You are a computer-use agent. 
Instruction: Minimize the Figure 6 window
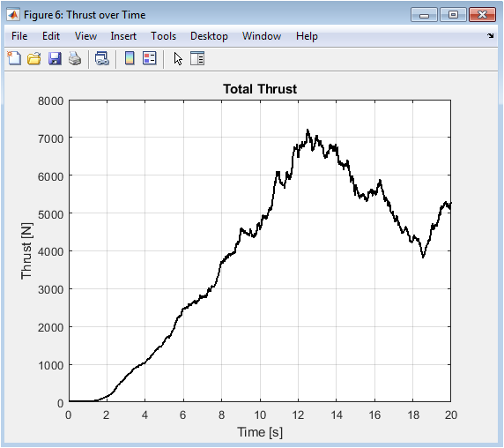click(424, 15)
